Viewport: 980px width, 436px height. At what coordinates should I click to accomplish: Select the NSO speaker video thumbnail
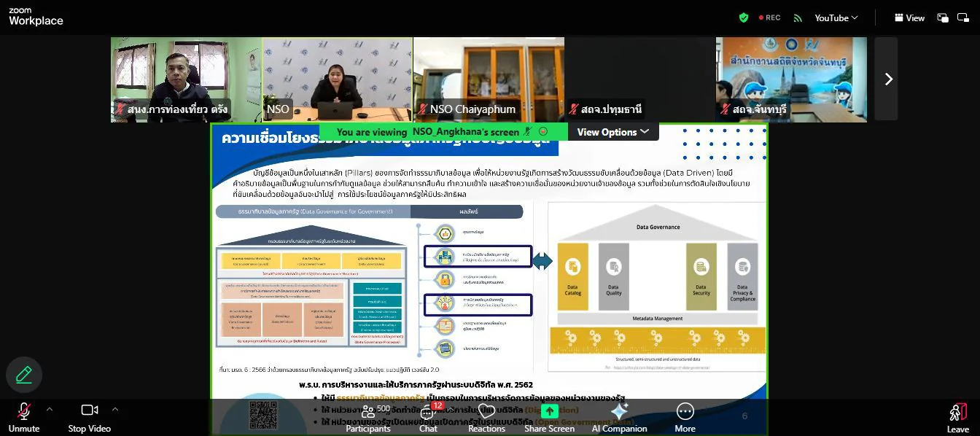[x=337, y=79]
